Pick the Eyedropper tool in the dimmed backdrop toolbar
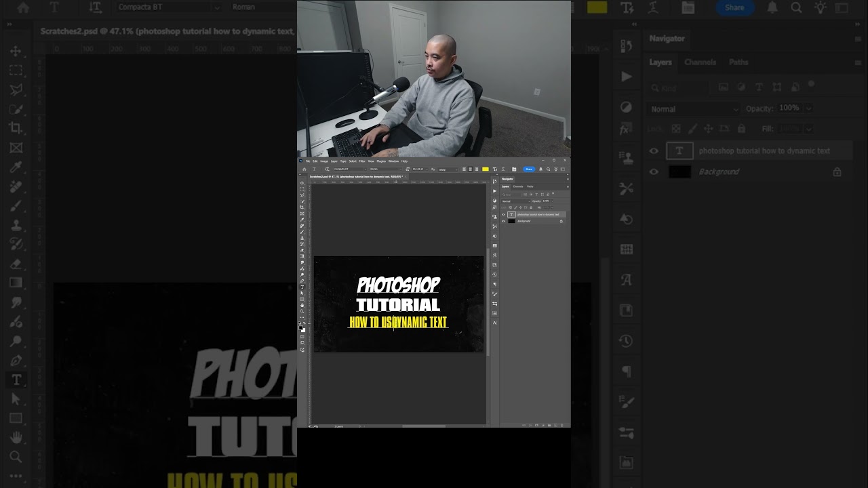 point(16,167)
